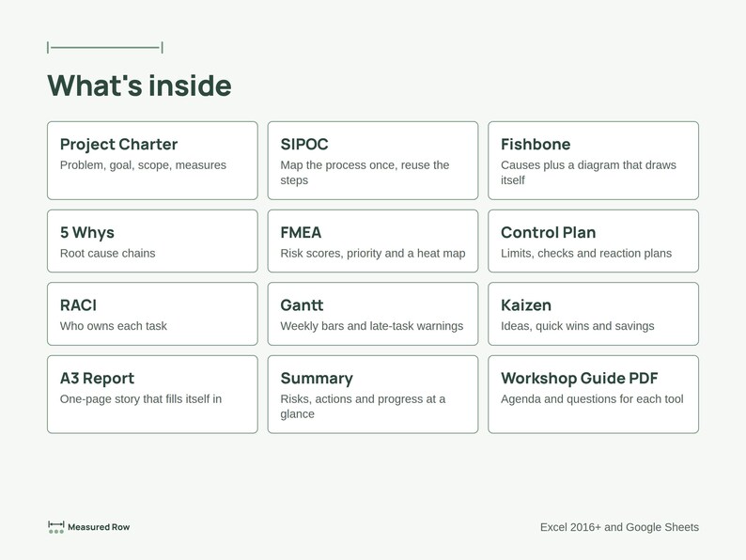The image size is (746, 560).
Task: Select the Workshop Guide PDF card heading
Action: tap(579, 379)
